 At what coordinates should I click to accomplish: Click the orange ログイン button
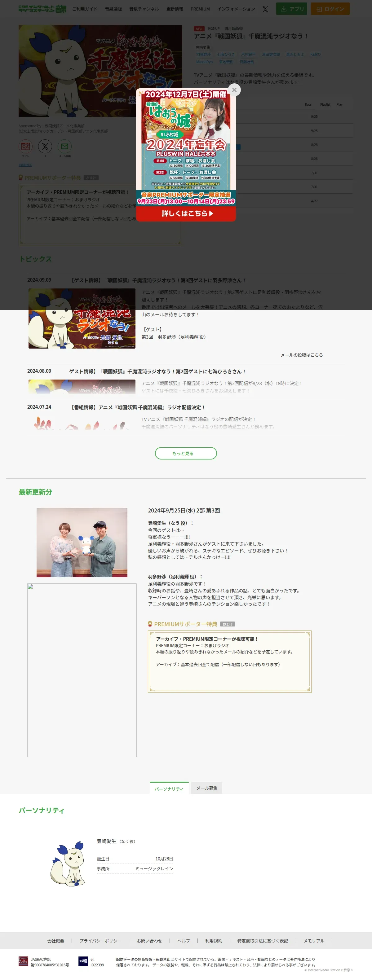(330, 9)
